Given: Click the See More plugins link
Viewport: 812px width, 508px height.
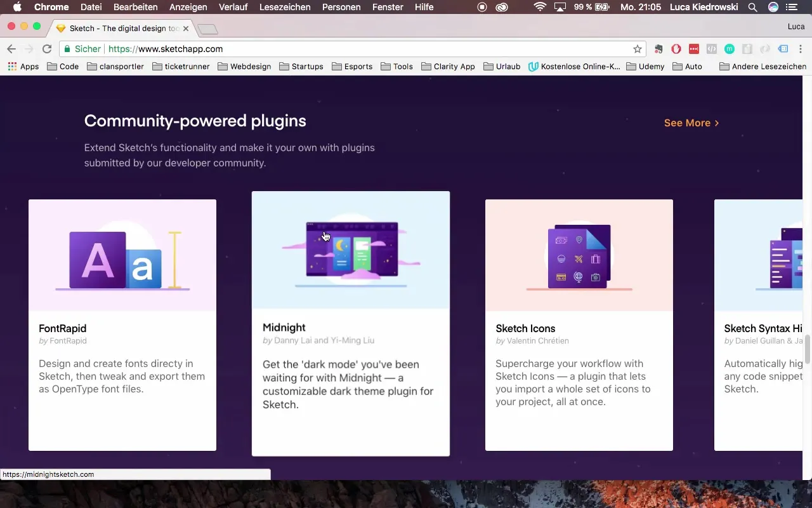Looking at the screenshot, I should (x=691, y=123).
